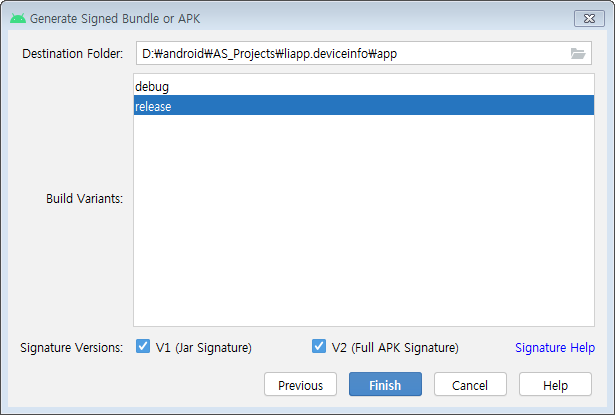Click the "Destination Folder:" label

click(x=73, y=53)
